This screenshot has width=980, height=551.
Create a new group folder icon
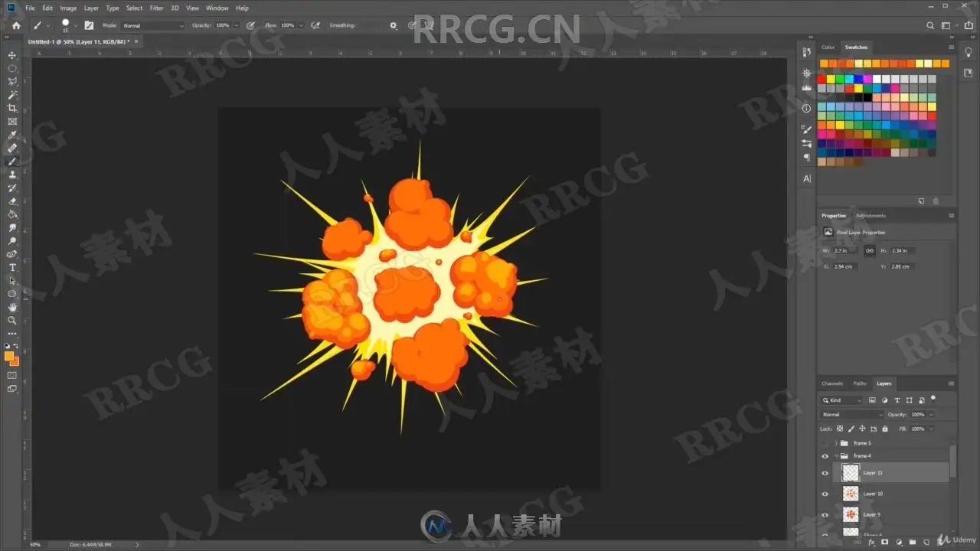[913, 542]
